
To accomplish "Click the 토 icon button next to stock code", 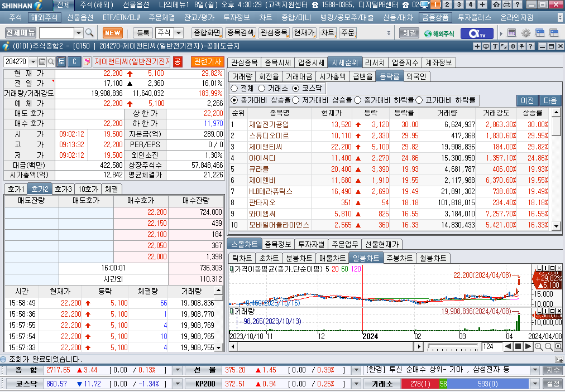I will pos(61,61).
